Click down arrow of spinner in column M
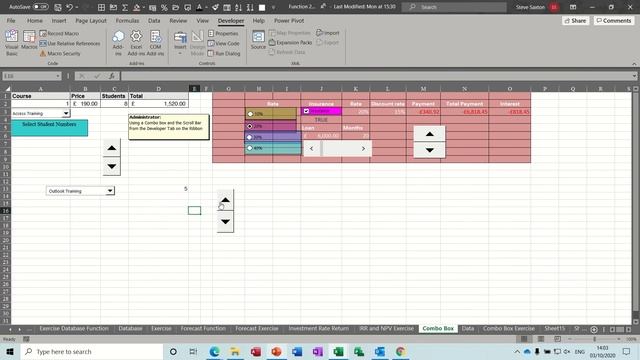 pos(429,150)
